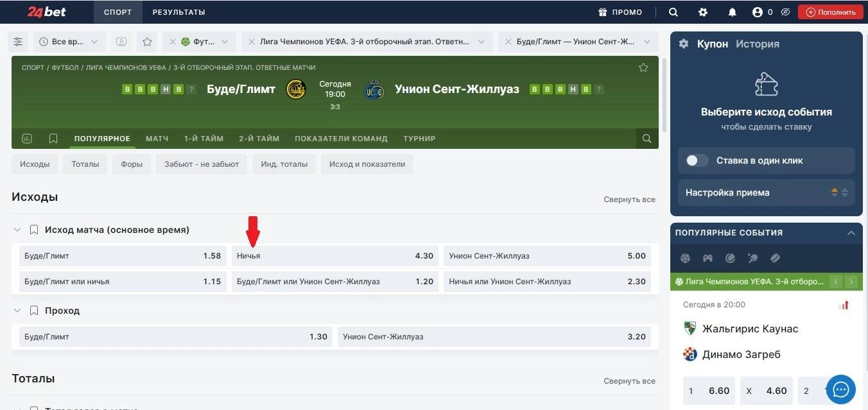Open the Все время period dropdown
This screenshot has width=868, height=410.
coord(69,42)
